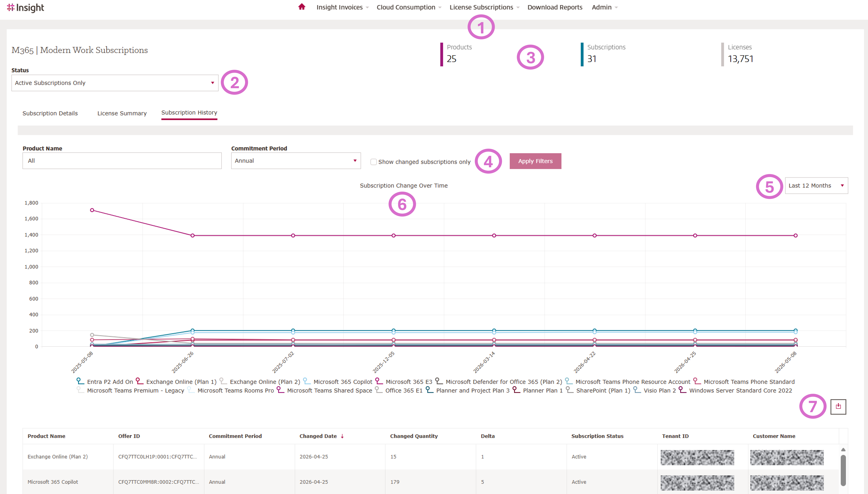The image size is (868, 494).
Task: Toggle Entra P2 Add On legend marker
Action: [80, 381]
